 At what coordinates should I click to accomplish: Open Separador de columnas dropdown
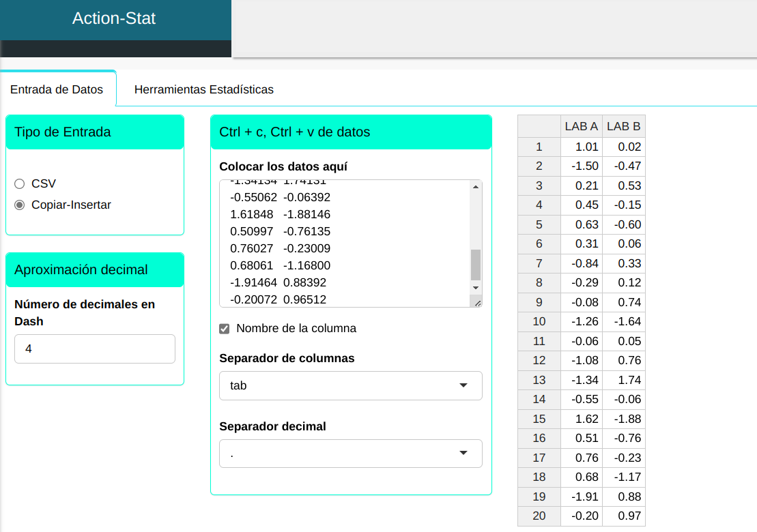pyautogui.click(x=350, y=385)
